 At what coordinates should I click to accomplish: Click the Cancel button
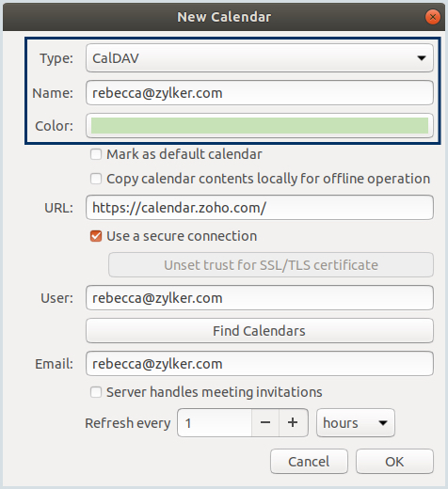pyautogui.click(x=309, y=462)
